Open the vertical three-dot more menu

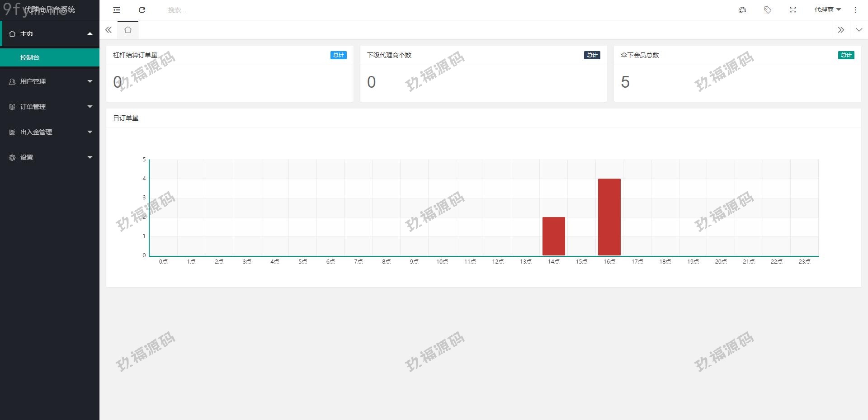coord(855,10)
